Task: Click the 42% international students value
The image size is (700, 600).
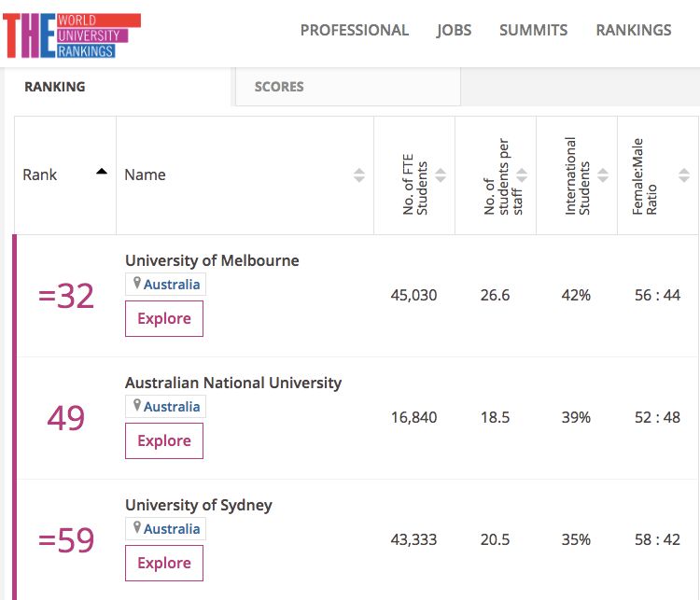Action: pyautogui.click(x=577, y=295)
